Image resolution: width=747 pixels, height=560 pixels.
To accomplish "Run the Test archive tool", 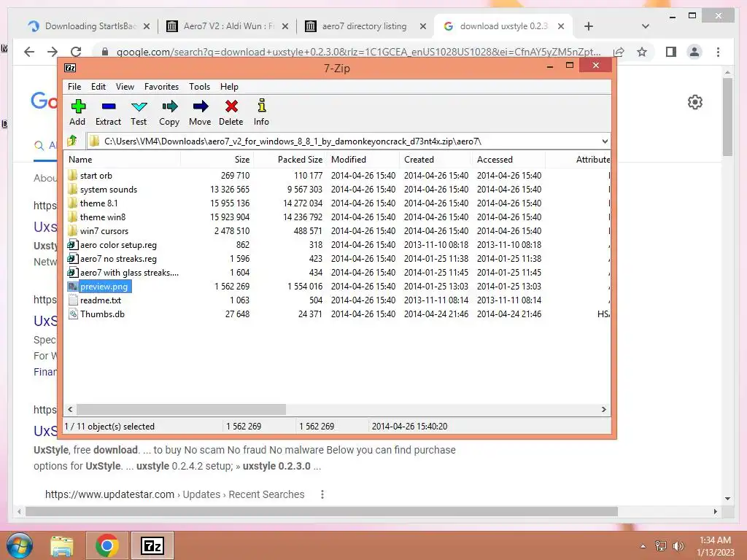I will 139,106.
